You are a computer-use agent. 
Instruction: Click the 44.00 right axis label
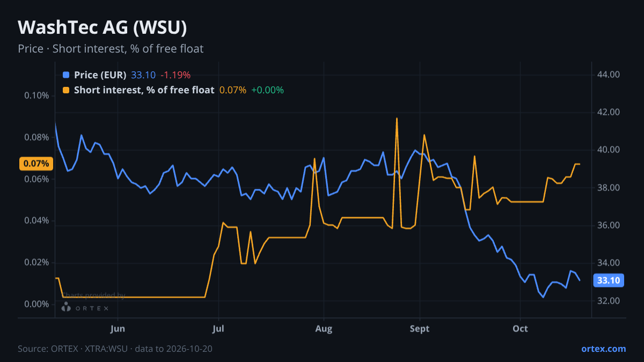[609, 75]
